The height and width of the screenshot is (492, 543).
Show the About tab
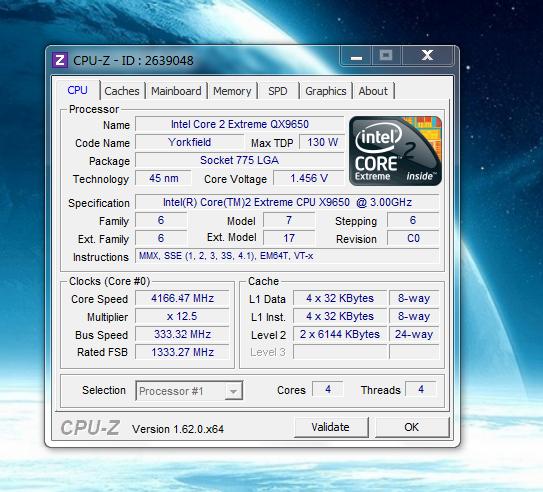tap(373, 91)
